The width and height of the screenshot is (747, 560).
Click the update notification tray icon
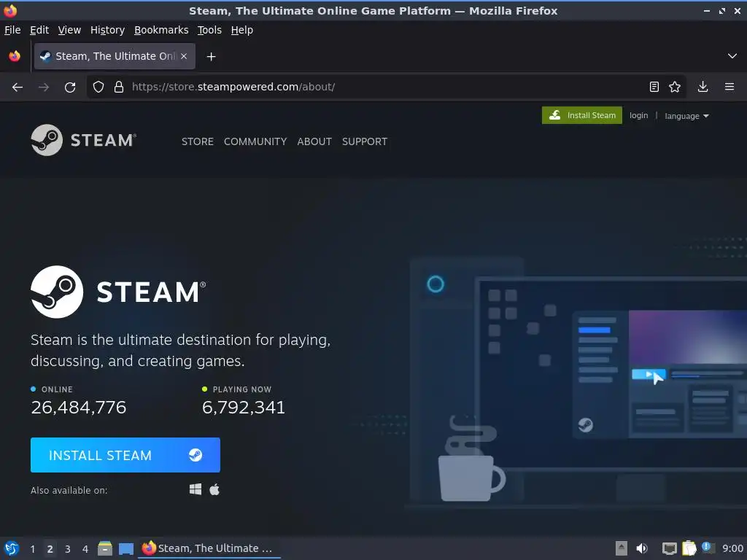tap(708, 548)
